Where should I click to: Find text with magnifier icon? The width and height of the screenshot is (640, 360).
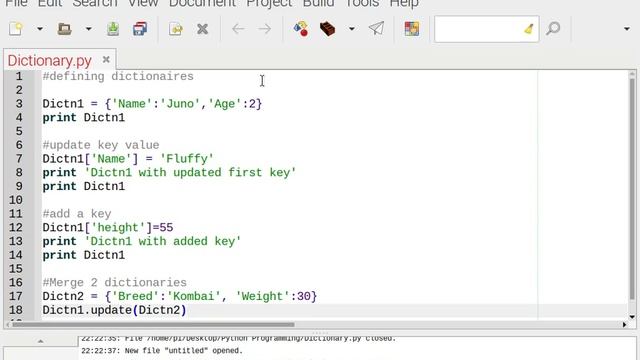click(553, 29)
